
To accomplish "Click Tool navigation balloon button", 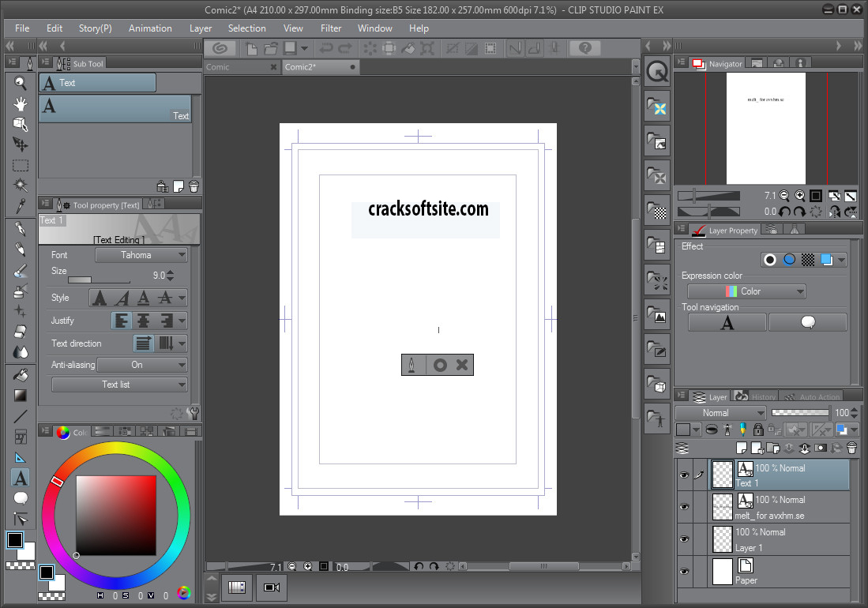I will click(x=808, y=322).
